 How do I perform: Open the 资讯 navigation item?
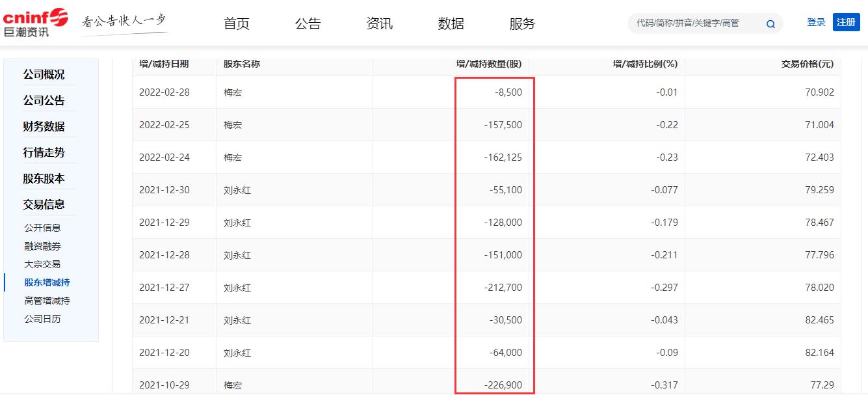click(379, 23)
